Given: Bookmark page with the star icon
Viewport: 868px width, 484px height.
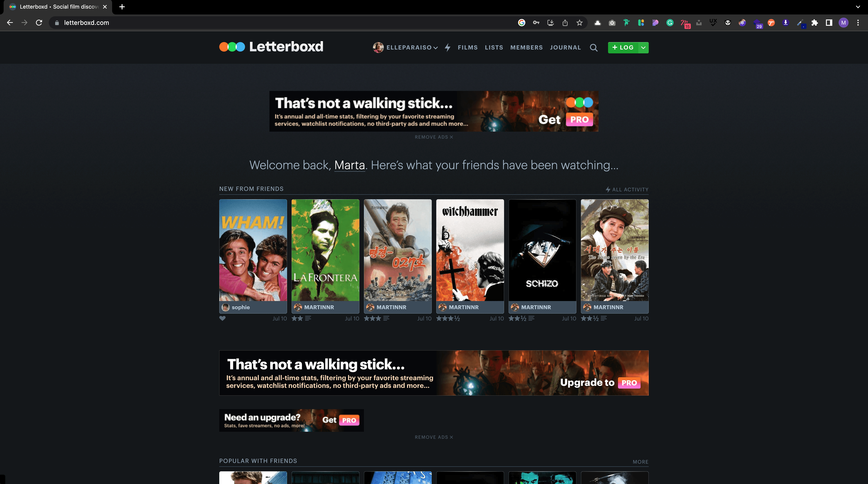Looking at the screenshot, I should pos(579,23).
